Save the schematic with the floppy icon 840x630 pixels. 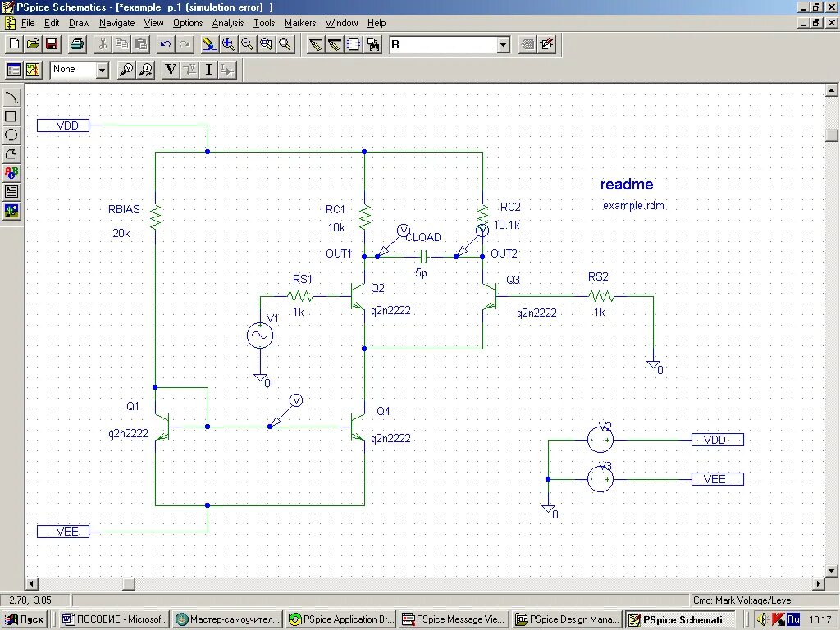(52, 44)
